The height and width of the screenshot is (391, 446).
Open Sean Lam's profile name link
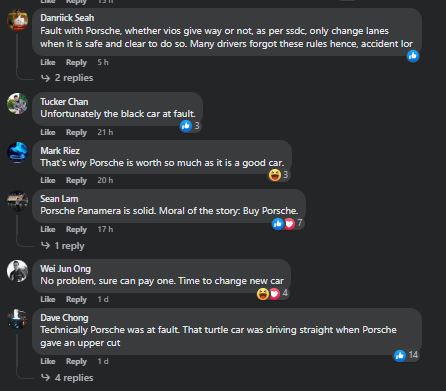pyautogui.click(x=59, y=199)
